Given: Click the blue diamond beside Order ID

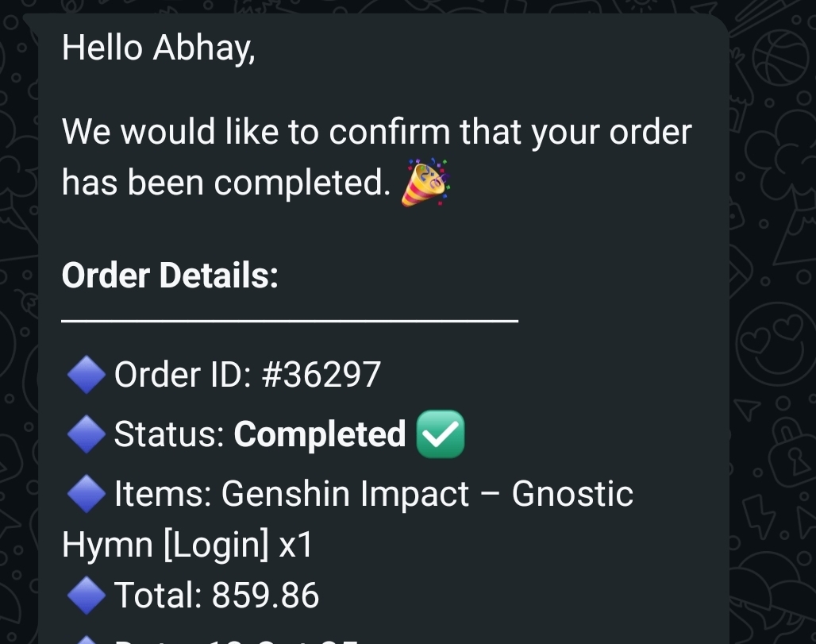Looking at the screenshot, I should 86,375.
